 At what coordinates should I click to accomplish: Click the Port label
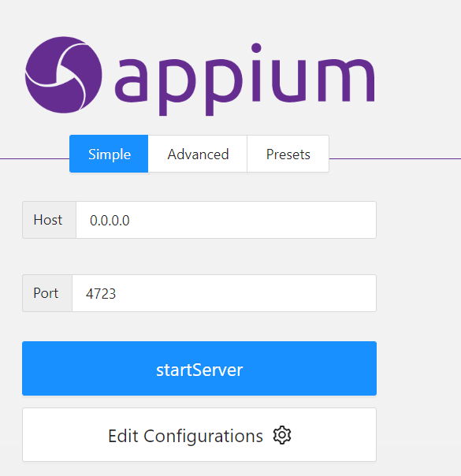tap(46, 293)
